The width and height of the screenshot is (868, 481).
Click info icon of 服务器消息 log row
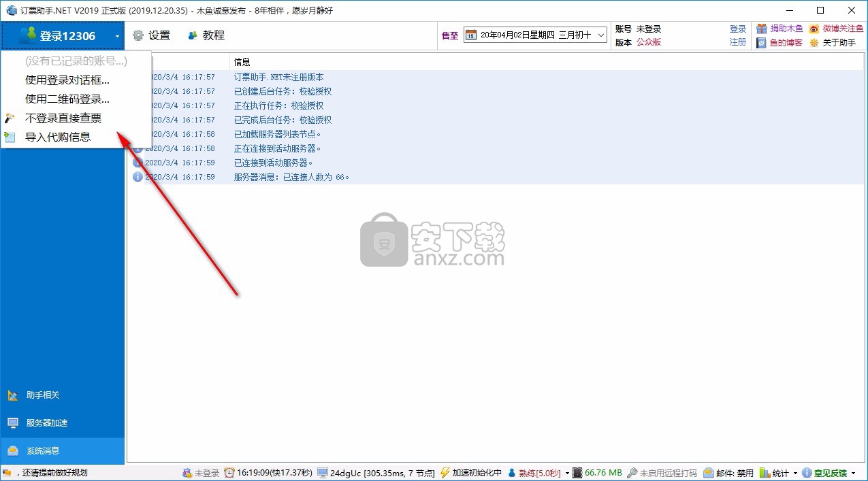(138, 177)
